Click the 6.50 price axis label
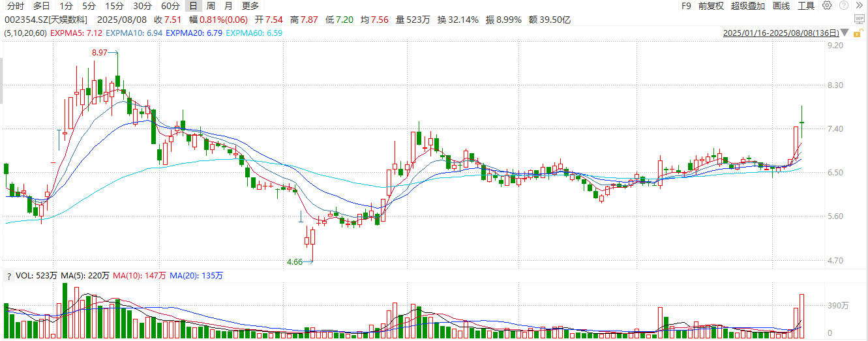 pyautogui.click(x=836, y=173)
